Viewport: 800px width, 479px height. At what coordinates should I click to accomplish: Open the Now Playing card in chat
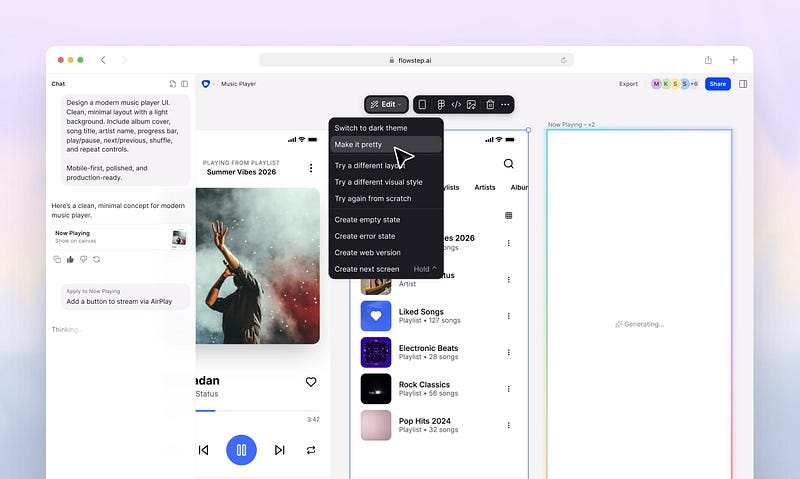click(x=121, y=237)
